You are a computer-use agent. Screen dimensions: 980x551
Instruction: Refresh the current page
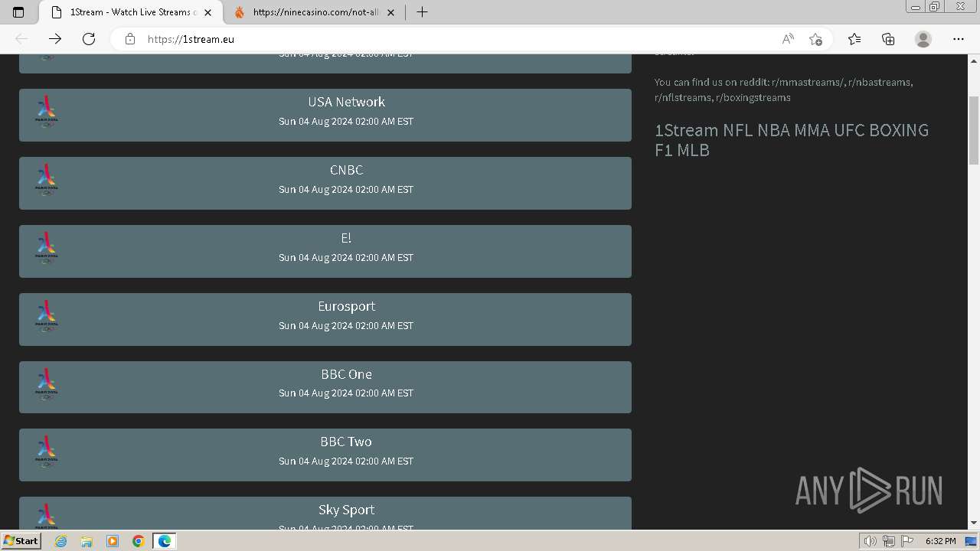89,39
